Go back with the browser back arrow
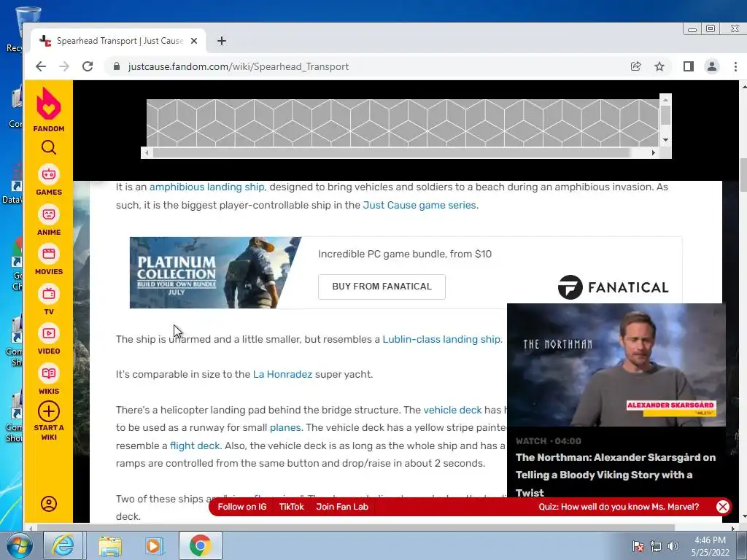Viewport: 747px width, 560px height. 41,66
